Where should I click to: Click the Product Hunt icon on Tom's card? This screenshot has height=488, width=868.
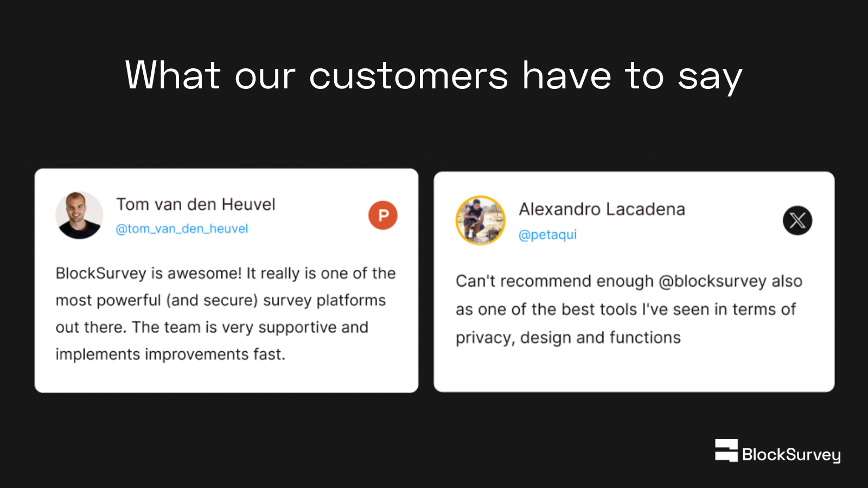[x=383, y=215]
